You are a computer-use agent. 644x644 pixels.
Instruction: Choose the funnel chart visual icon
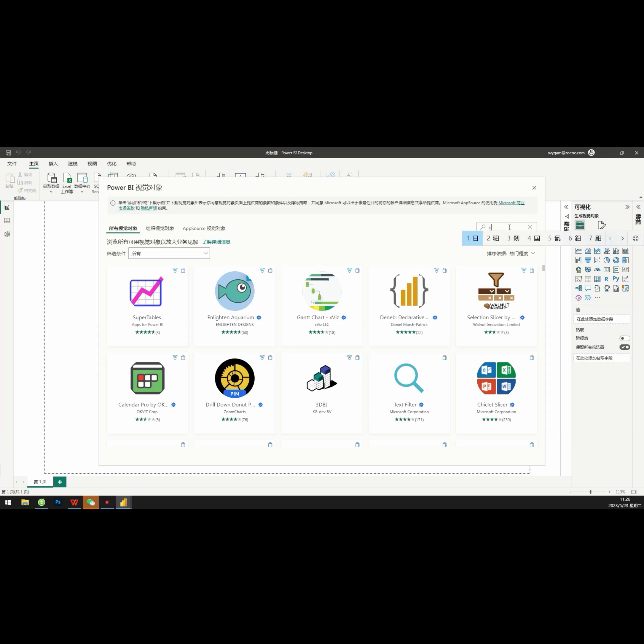(588, 260)
